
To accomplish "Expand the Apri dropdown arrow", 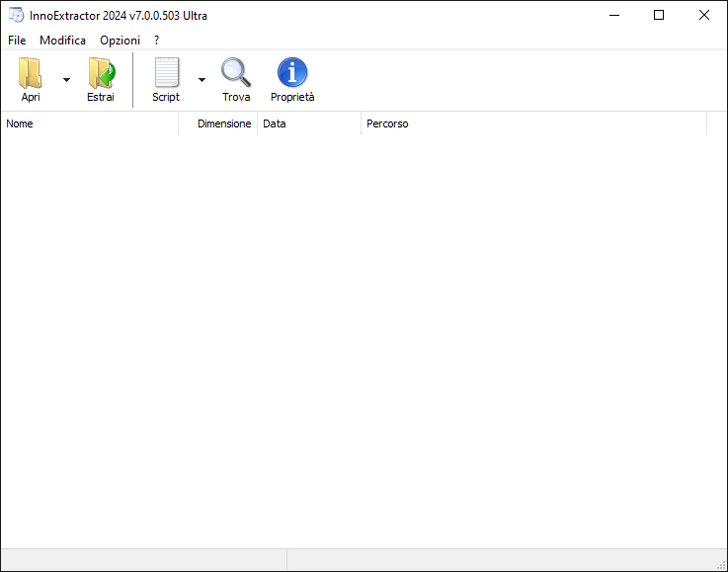I will (x=66, y=80).
